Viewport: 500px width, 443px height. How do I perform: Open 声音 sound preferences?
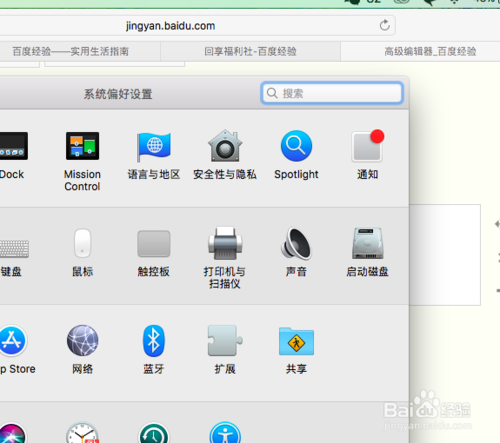click(296, 243)
